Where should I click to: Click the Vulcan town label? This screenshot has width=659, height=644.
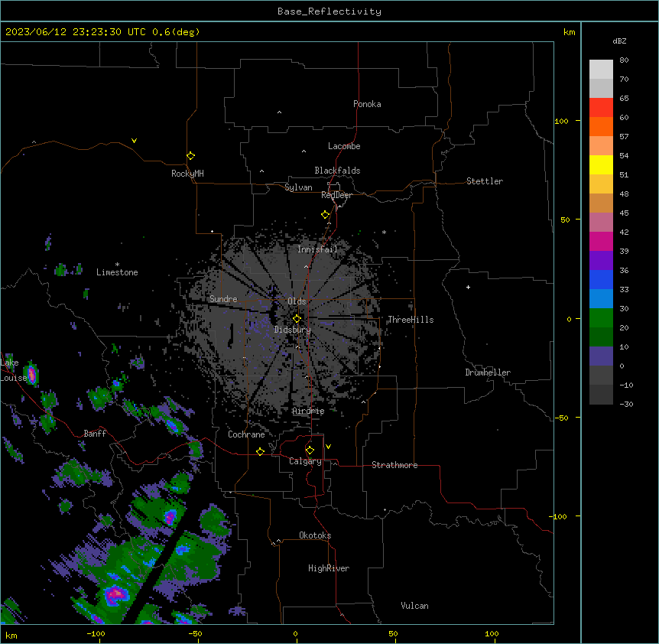[414, 606]
